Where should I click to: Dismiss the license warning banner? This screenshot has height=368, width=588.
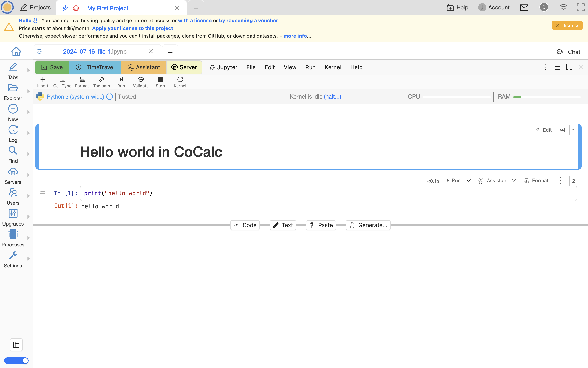click(567, 25)
